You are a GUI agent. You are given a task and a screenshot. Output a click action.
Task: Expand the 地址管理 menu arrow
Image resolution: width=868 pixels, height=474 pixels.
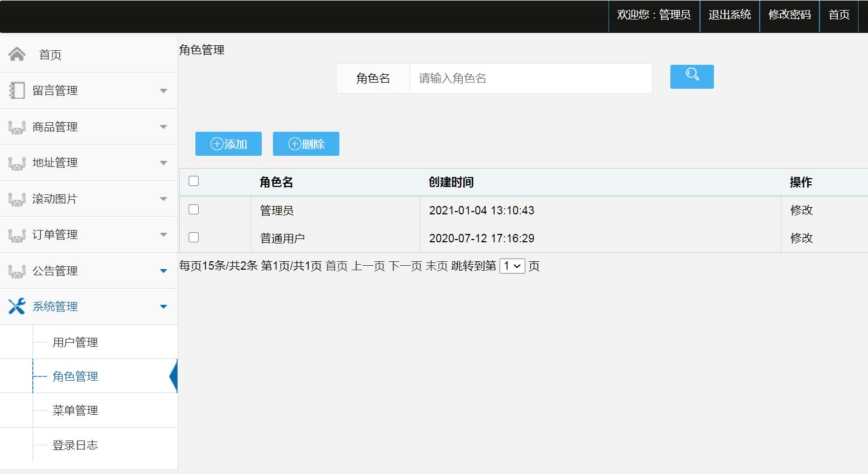tap(164, 163)
